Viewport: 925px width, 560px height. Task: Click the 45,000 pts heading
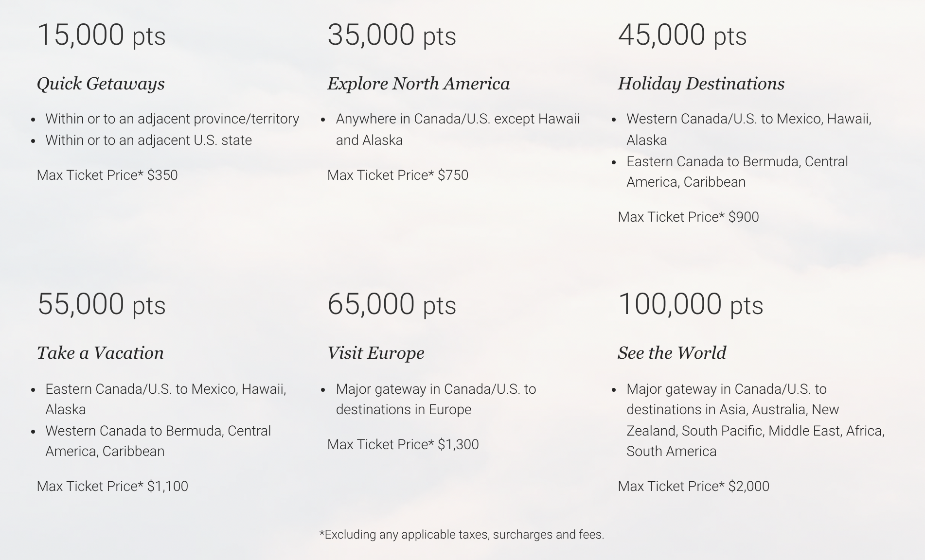click(682, 35)
